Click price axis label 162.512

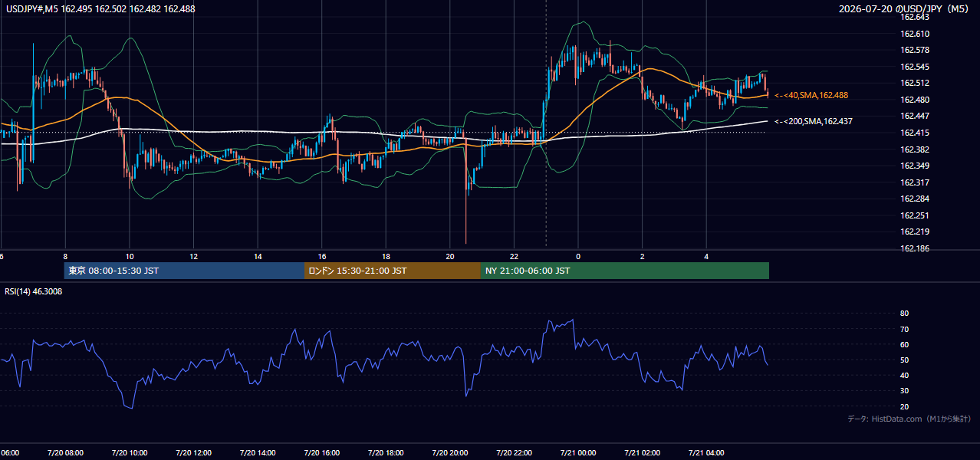(x=914, y=83)
